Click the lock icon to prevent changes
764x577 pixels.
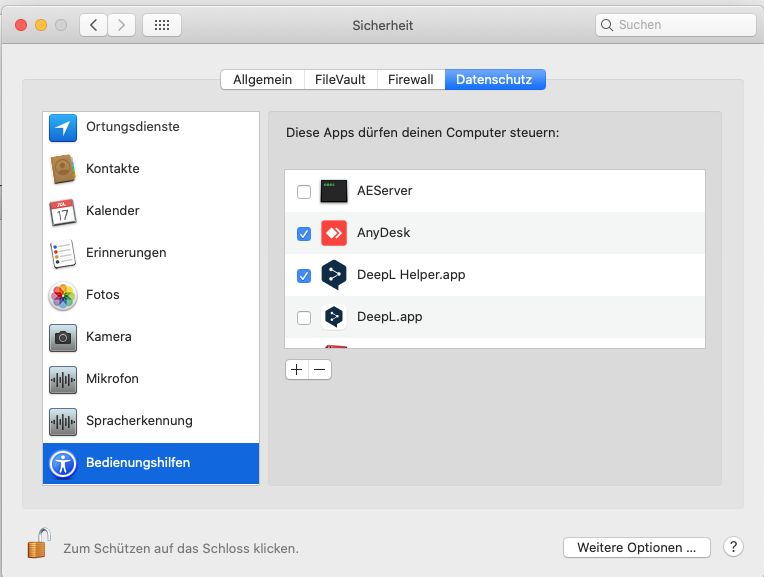click(x=38, y=543)
